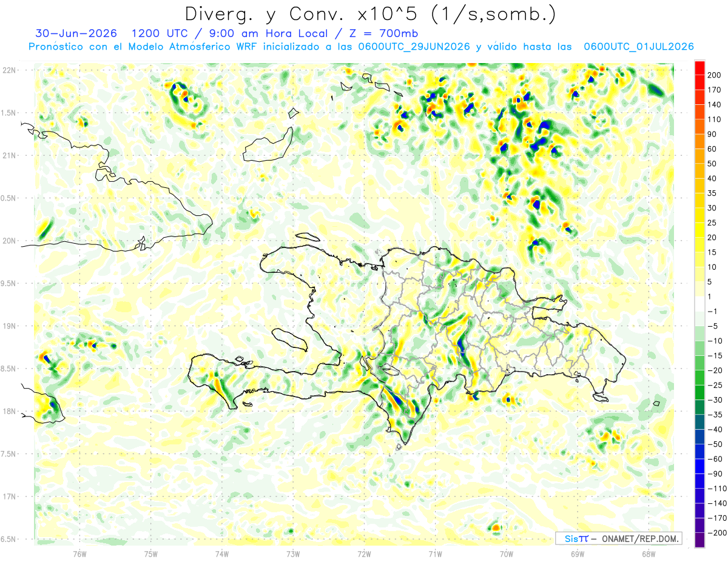Click the -140 value on the color scale
This screenshot has height=562, width=728.
tap(716, 503)
